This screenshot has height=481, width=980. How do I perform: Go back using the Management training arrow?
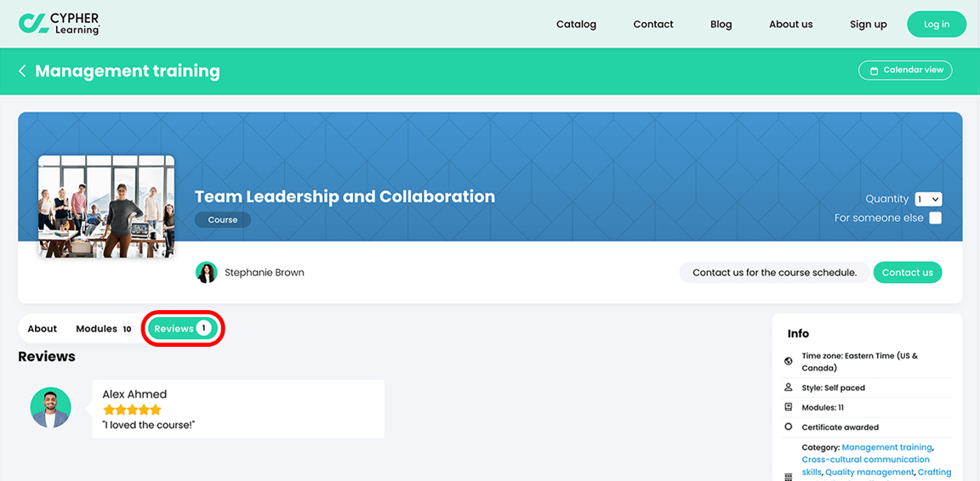(x=22, y=71)
